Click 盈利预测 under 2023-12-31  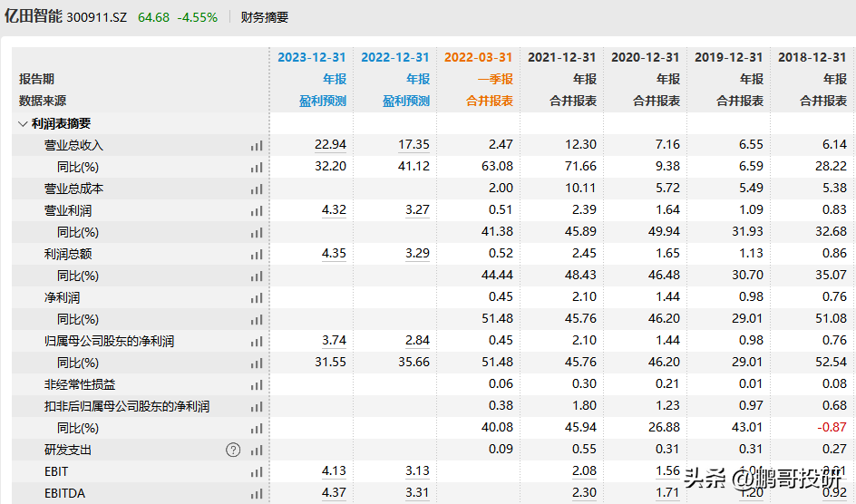tap(323, 101)
